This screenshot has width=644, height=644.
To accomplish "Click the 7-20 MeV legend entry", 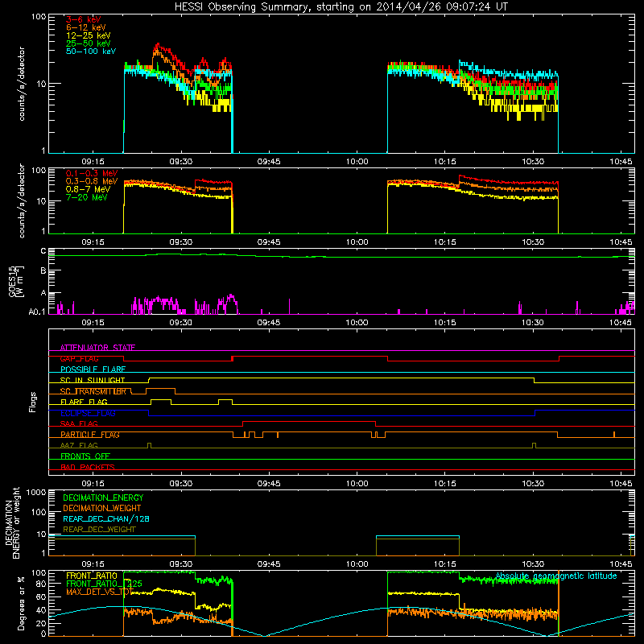I will coord(87,197).
